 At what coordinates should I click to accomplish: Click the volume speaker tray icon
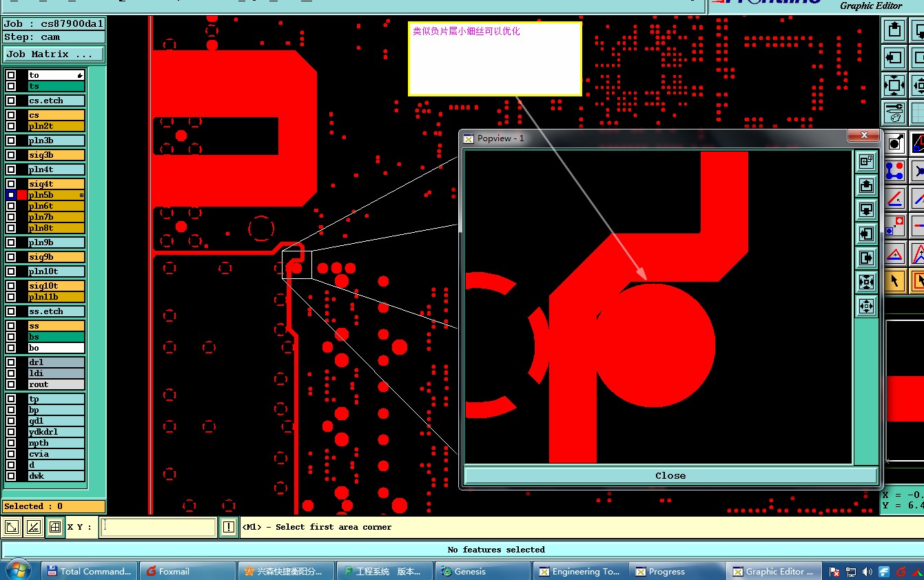pyautogui.click(x=867, y=572)
